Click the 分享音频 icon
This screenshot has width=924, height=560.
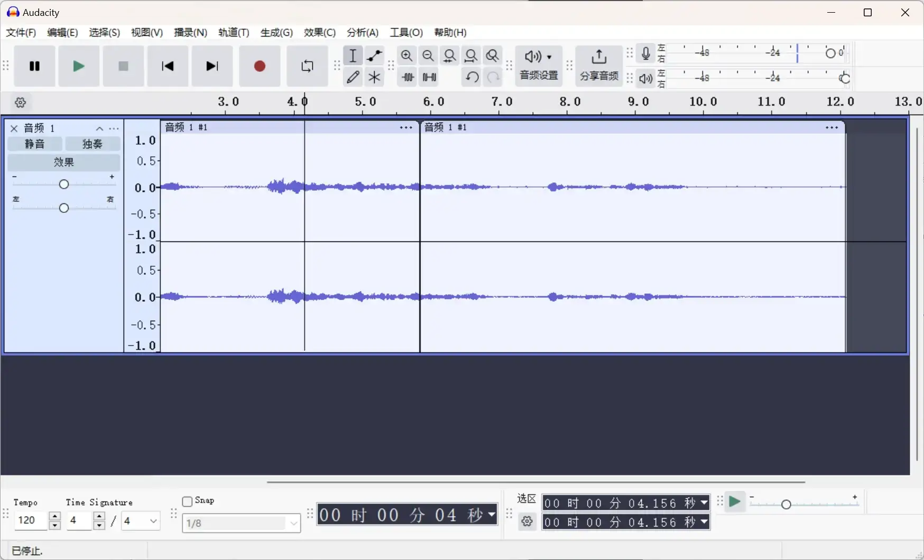coord(599,66)
